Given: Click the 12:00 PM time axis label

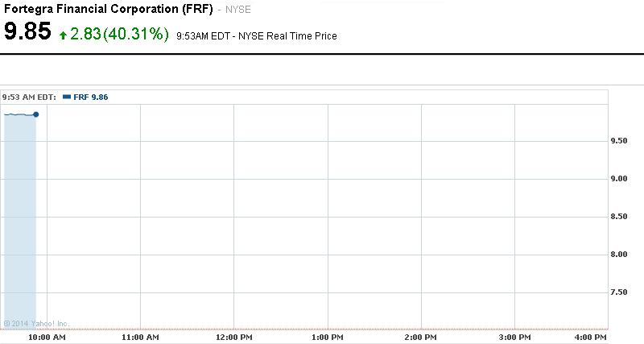Looking at the screenshot, I should [233, 336].
